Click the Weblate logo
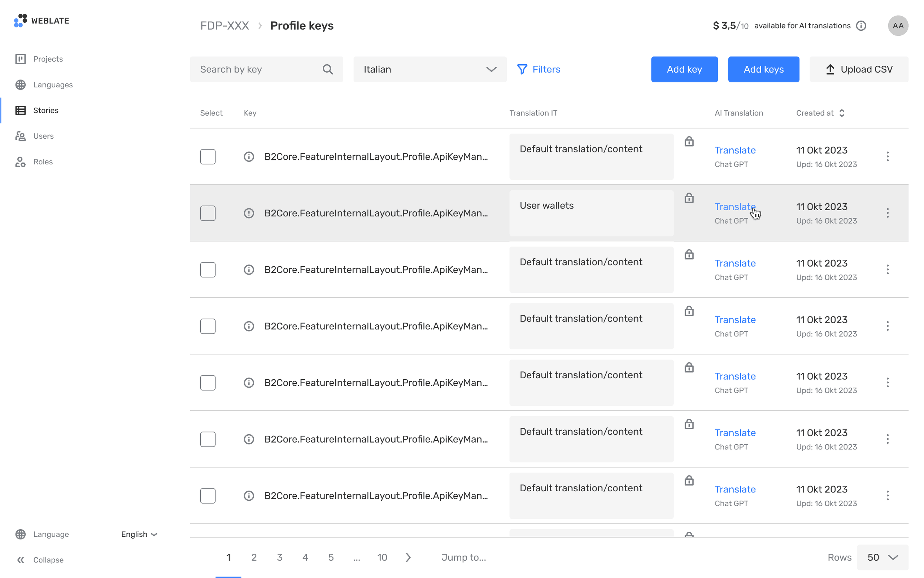 click(x=41, y=21)
